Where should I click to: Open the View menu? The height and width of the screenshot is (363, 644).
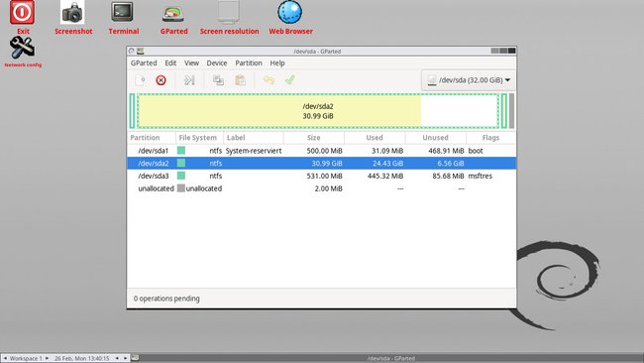pos(191,62)
